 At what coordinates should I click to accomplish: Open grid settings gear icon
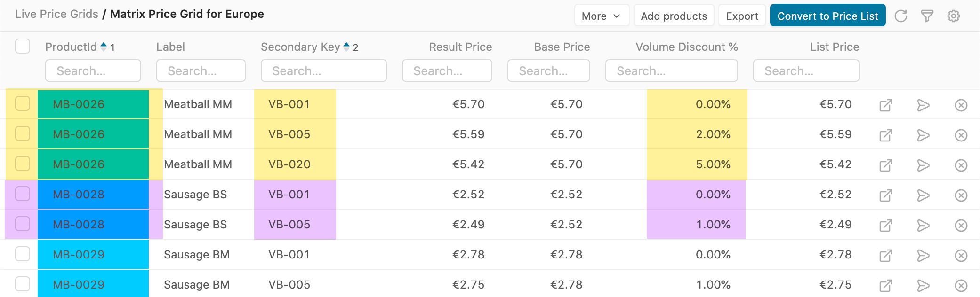[x=953, y=16]
